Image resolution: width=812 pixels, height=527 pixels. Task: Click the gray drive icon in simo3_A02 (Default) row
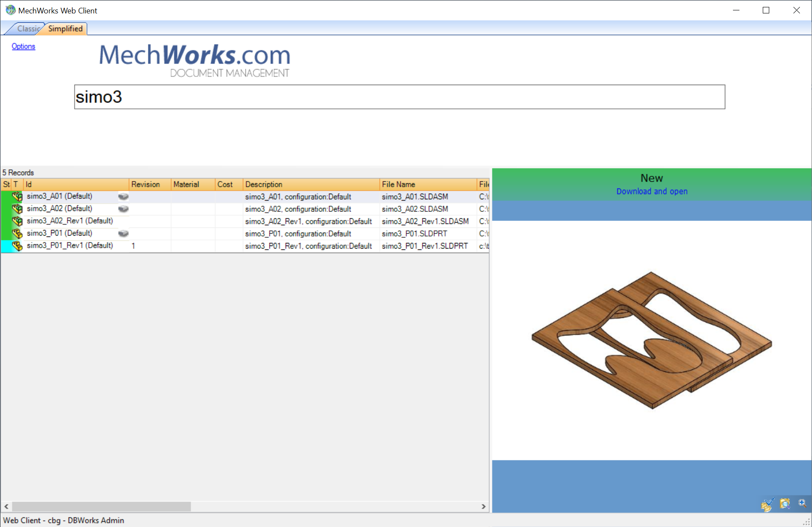click(x=123, y=209)
